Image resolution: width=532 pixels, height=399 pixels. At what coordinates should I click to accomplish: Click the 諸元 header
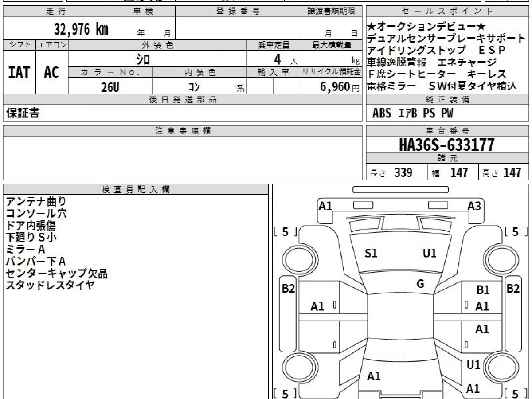pos(448,158)
